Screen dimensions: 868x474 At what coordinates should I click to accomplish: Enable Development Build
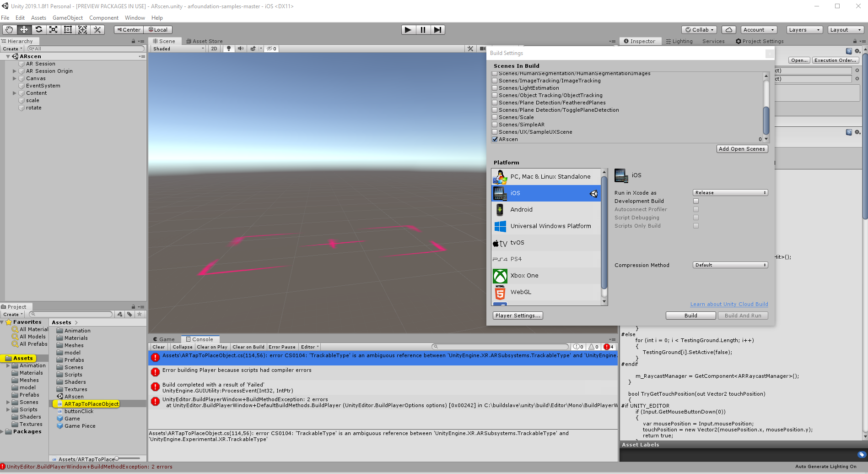pos(696,201)
